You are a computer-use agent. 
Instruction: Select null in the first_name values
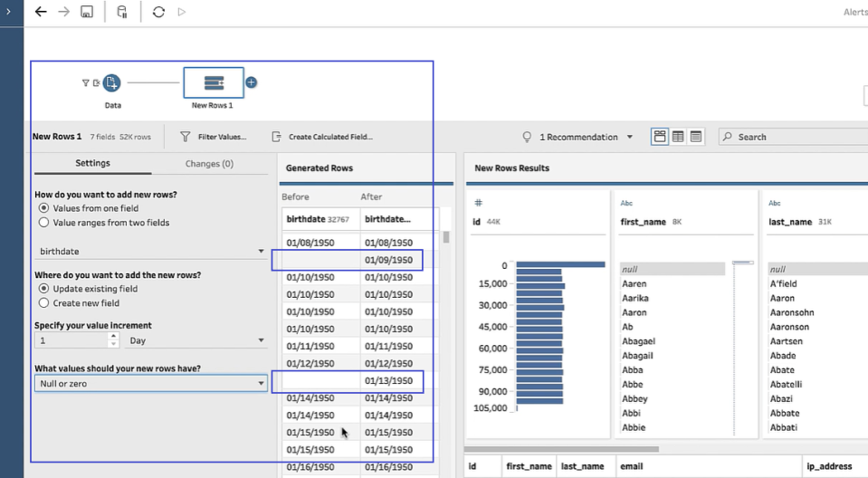(x=672, y=269)
